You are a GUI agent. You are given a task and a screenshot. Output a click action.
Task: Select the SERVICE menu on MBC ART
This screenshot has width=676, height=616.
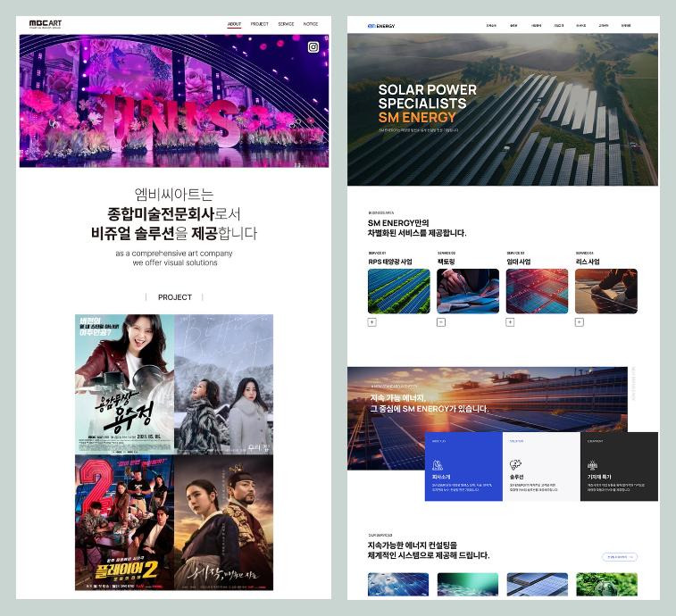286,24
